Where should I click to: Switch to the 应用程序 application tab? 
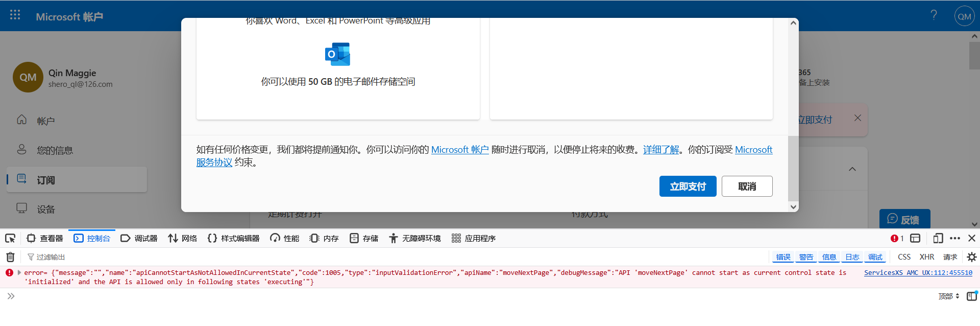pos(474,239)
